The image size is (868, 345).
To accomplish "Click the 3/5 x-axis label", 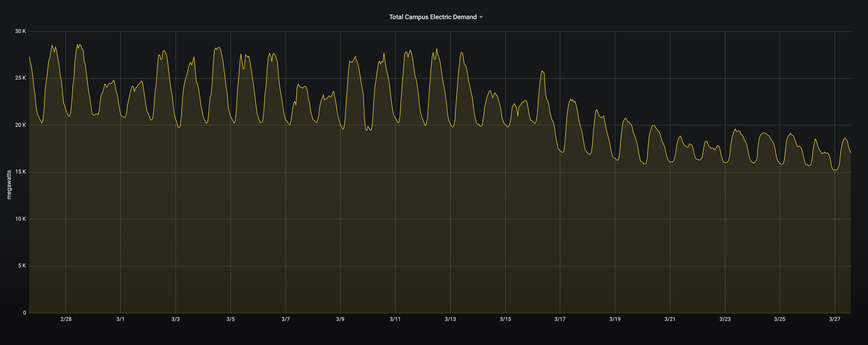I will click(231, 319).
